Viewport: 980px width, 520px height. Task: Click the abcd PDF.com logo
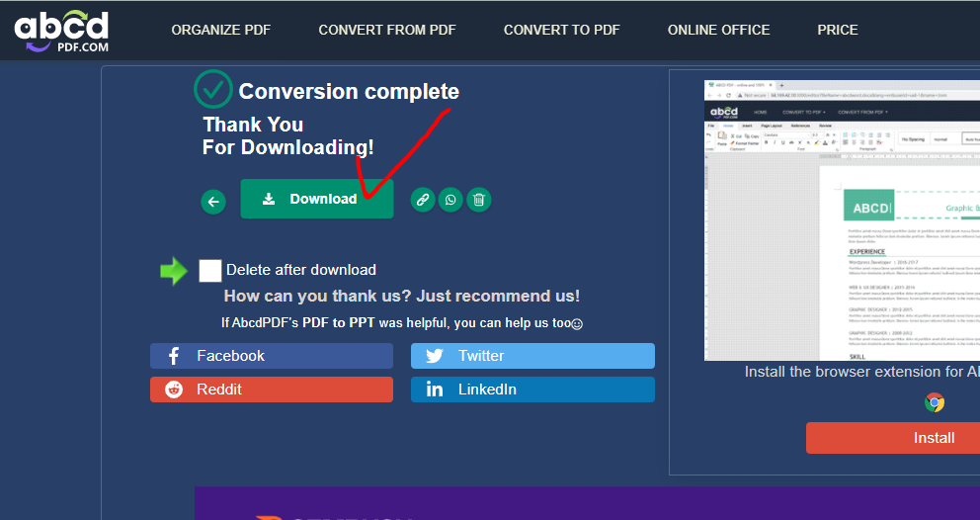pos(61,31)
